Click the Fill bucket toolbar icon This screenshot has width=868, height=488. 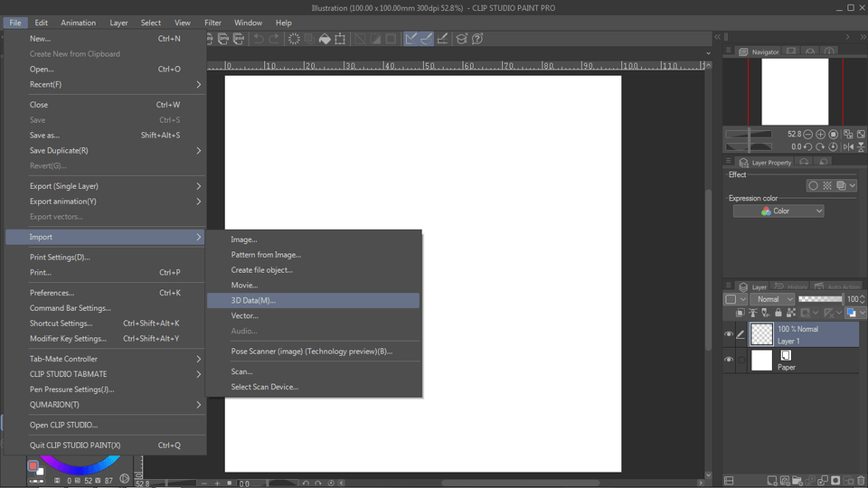(x=325, y=39)
